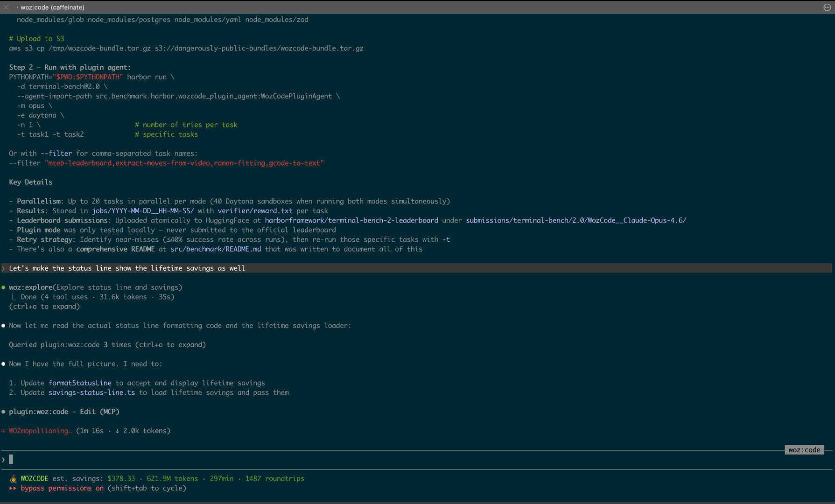Screen dimensions: 835x504
Task: Click the white bullet before 'Now I have the full picture'
Action: (x=3, y=364)
